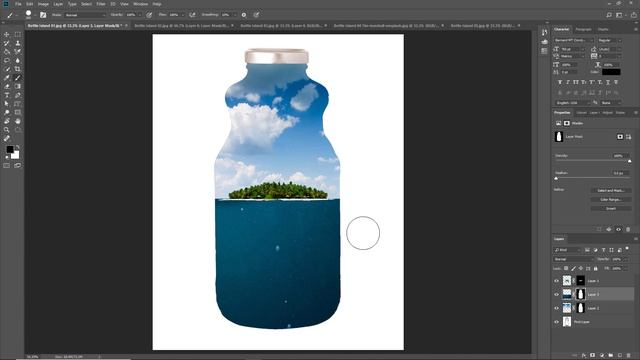Open the Character panel text color swatch

(x=611, y=72)
